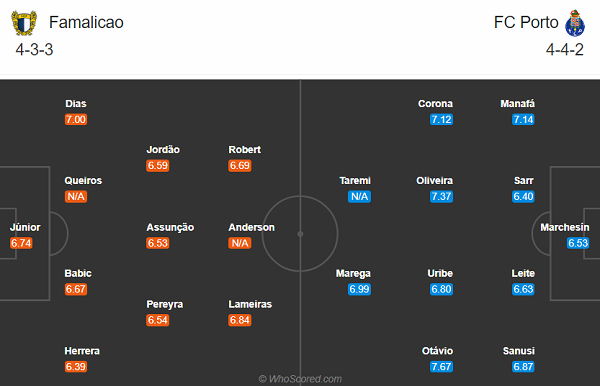The width and height of the screenshot is (600, 386).
Task: Open the Famalicao team name link
Action: (x=86, y=22)
